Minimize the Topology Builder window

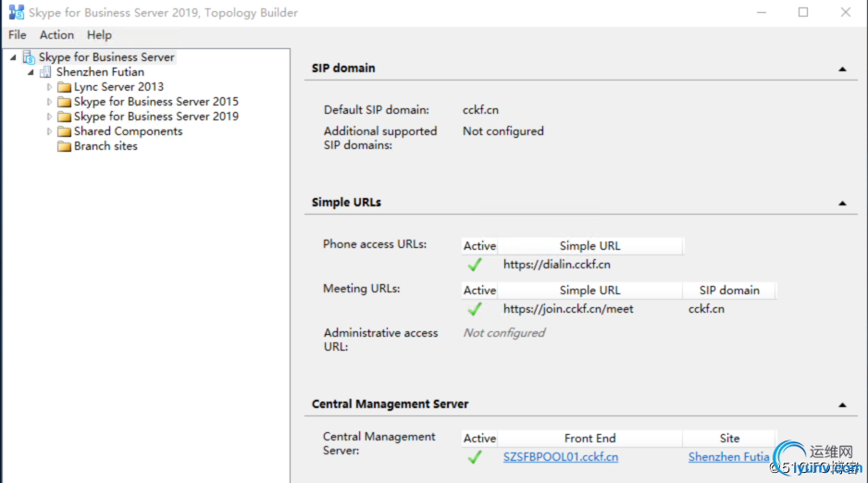[x=762, y=12]
